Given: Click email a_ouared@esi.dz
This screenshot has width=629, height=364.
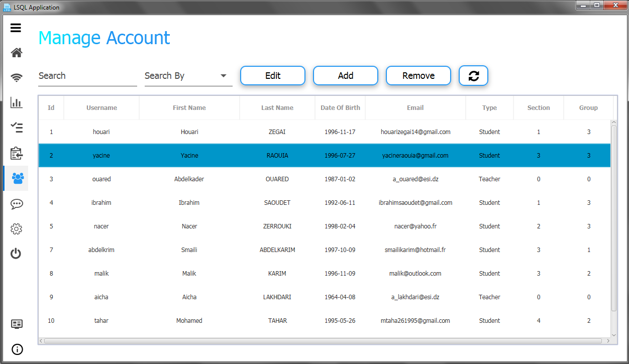Looking at the screenshot, I should [415, 179].
